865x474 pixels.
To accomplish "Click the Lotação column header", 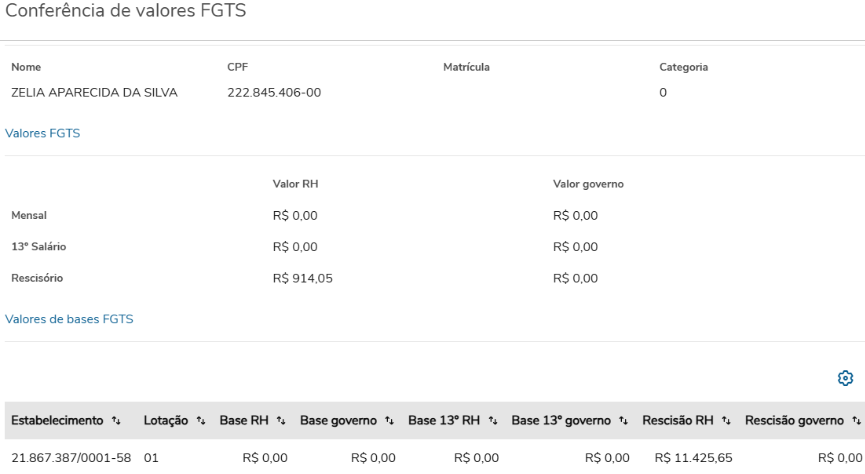I will (x=166, y=421).
